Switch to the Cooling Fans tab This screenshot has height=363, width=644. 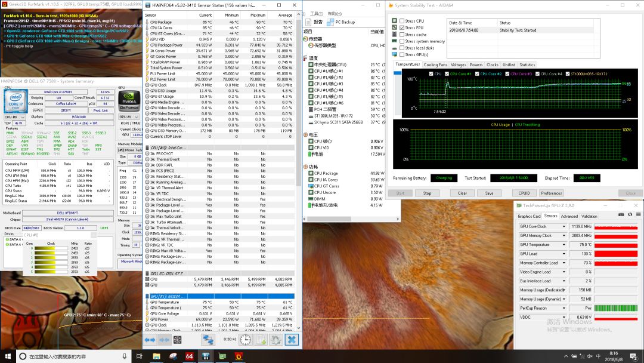[435, 64]
